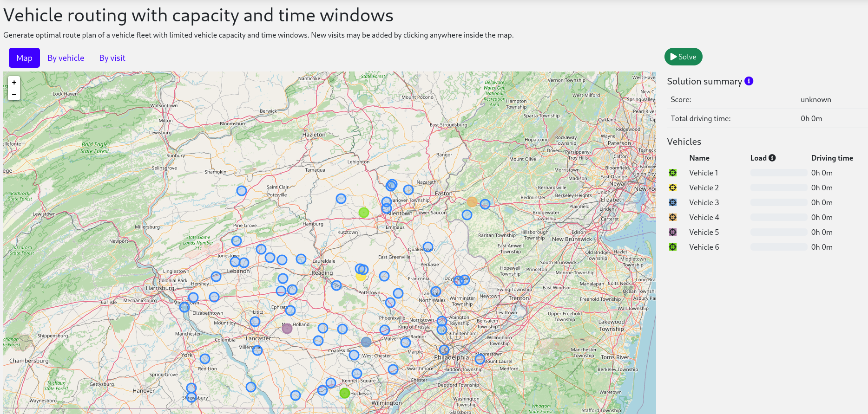Zoom in the map with plus button
The width and height of the screenshot is (868, 414).
[x=14, y=83]
